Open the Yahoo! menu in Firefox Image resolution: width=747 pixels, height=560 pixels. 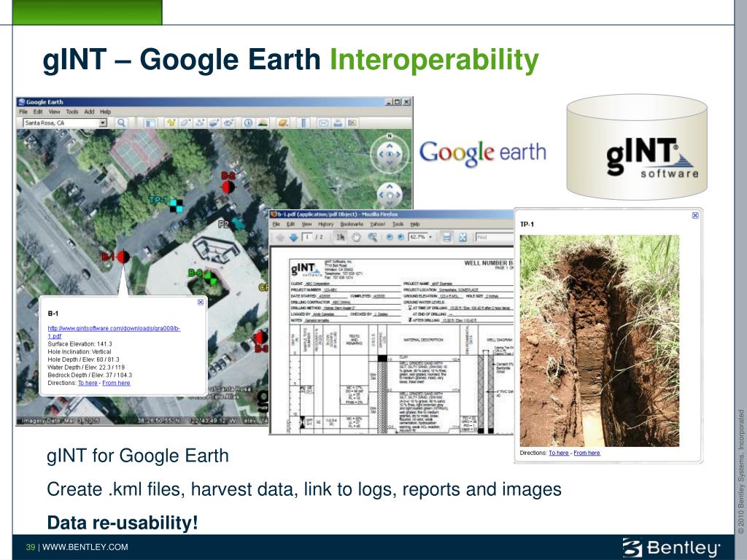click(x=377, y=224)
